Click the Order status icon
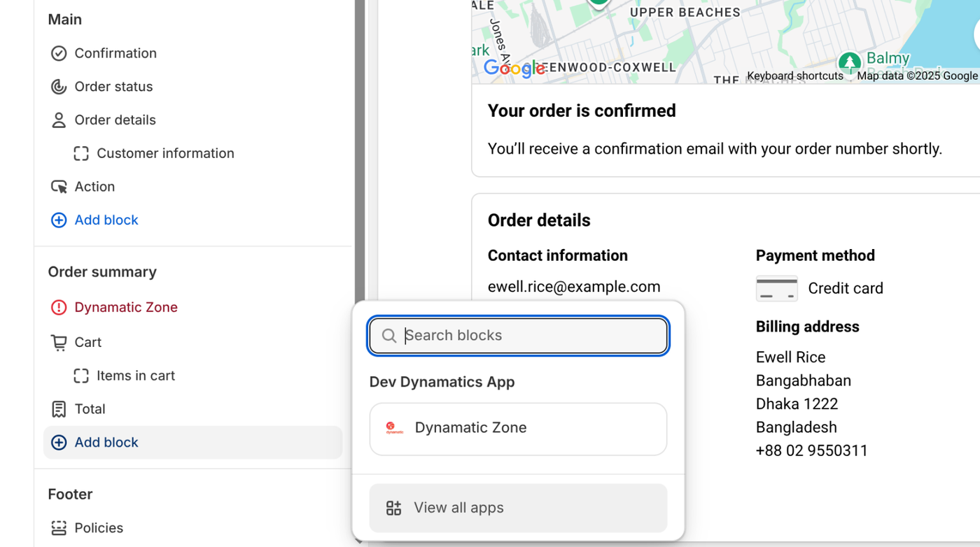Viewport: 980px width, 547px height. click(59, 87)
